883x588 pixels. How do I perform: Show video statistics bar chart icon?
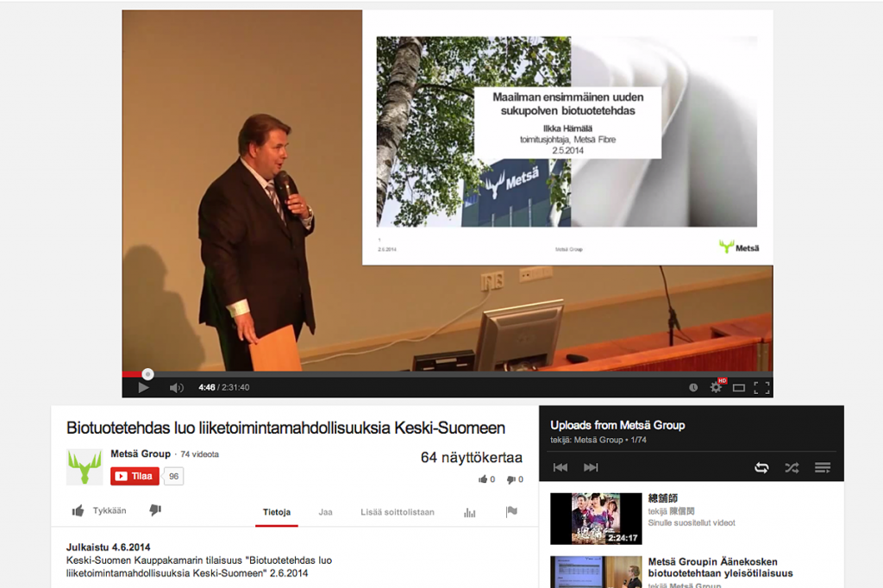tap(470, 512)
